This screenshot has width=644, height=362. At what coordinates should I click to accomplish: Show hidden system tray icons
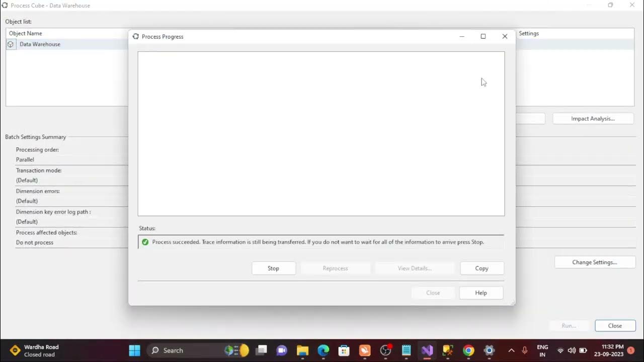(511, 350)
